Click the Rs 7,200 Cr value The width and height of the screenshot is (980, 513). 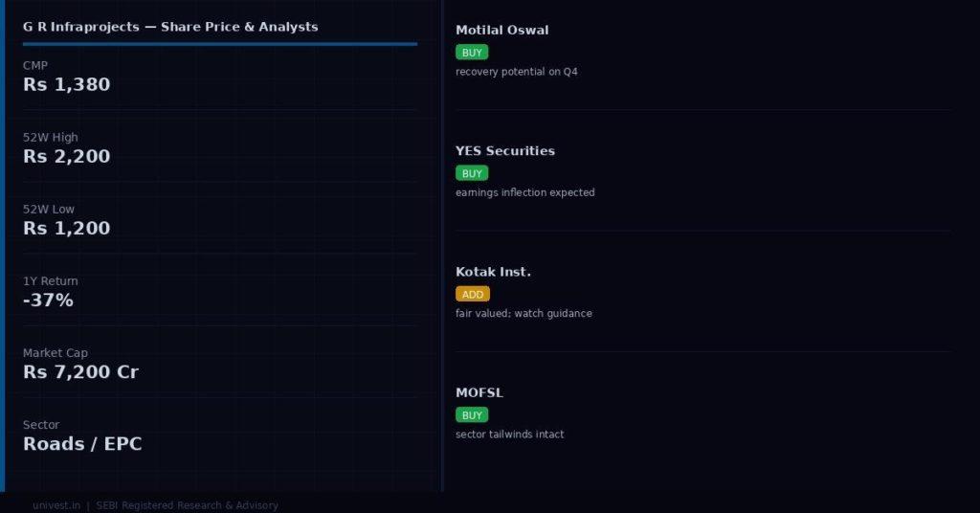[80, 371]
